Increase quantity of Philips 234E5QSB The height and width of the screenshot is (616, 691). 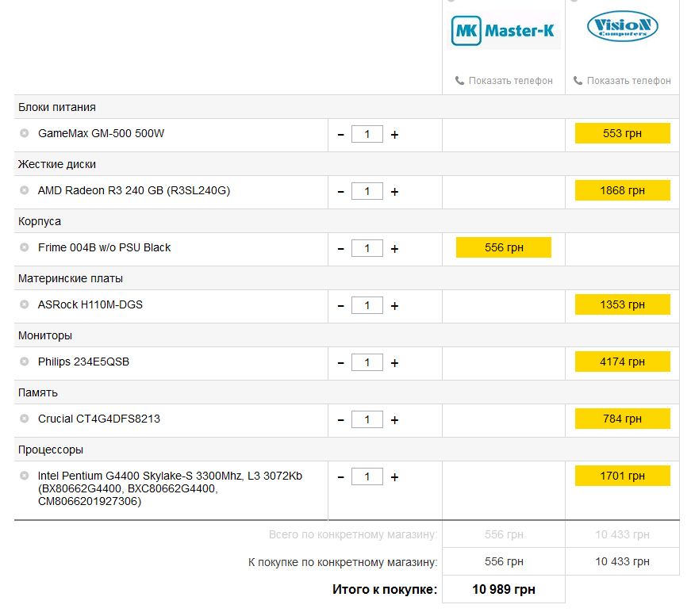coord(394,363)
